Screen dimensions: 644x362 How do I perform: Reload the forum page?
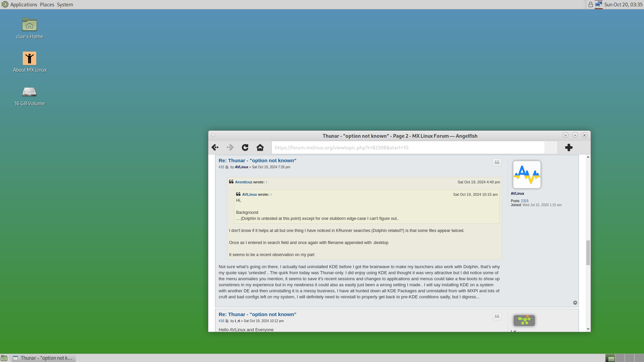tap(245, 147)
